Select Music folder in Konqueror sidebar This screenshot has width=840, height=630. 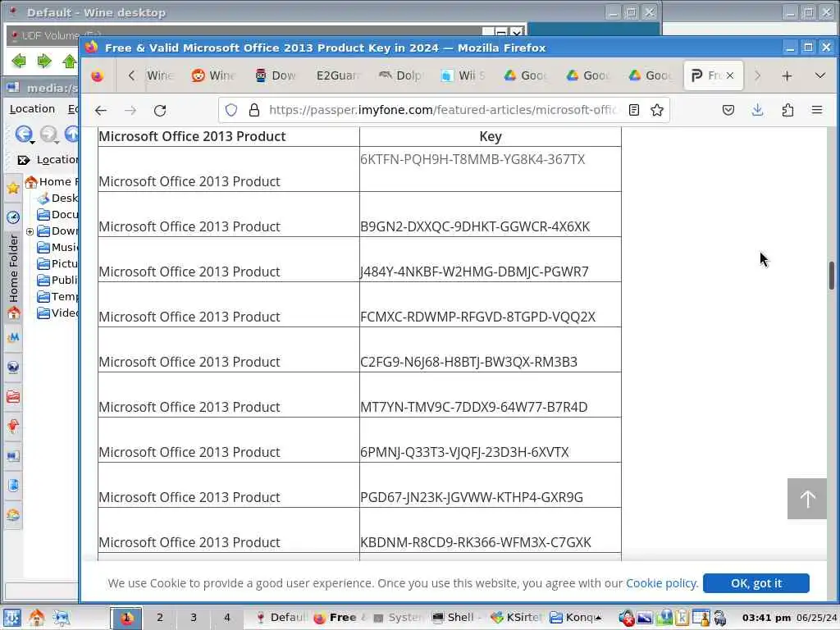(x=58, y=248)
